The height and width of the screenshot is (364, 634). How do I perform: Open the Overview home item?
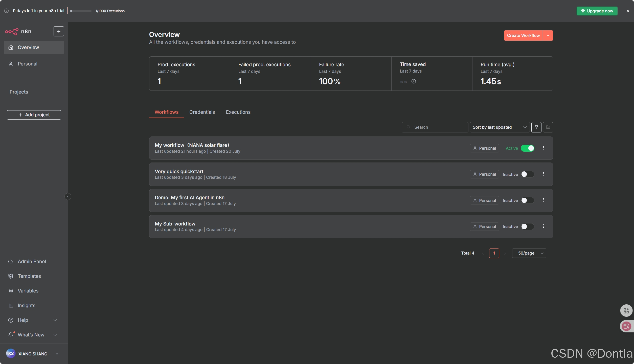pos(34,48)
